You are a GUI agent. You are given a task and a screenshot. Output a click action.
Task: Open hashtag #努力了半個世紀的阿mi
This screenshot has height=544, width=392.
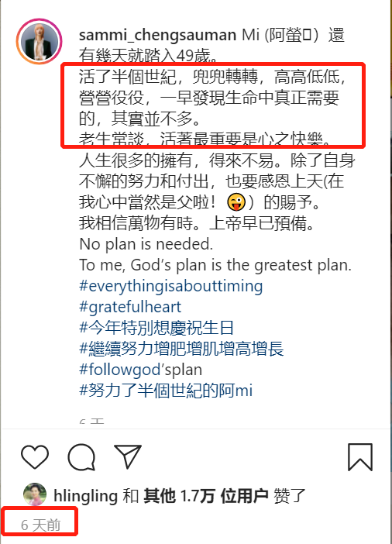coord(166,391)
